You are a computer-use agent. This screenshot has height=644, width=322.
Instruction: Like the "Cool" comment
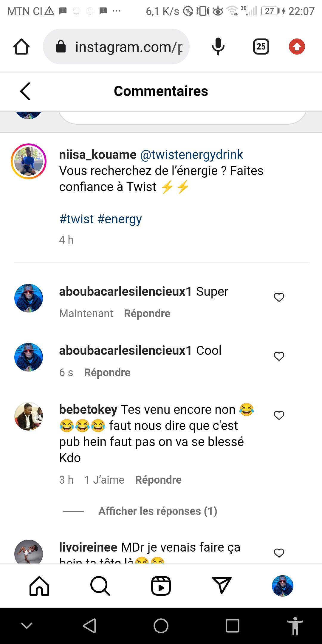click(x=279, y=356)
